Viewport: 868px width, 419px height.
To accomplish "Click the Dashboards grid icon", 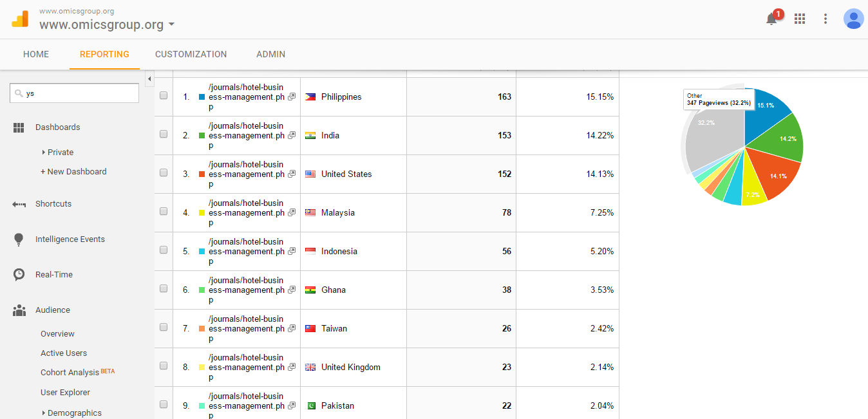I will (19, 127).
